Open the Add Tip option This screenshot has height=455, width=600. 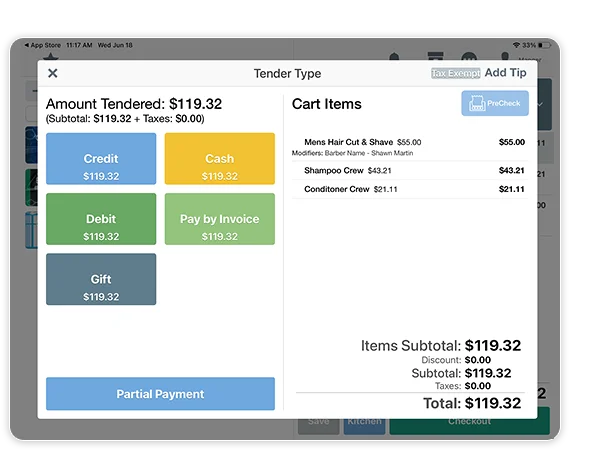(506, 73)
